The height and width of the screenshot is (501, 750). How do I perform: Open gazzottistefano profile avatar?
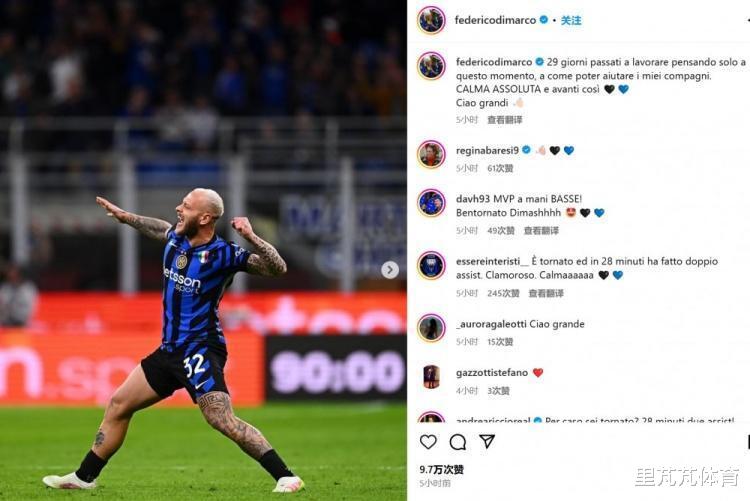pyautogui.click(x=431, y=377)
